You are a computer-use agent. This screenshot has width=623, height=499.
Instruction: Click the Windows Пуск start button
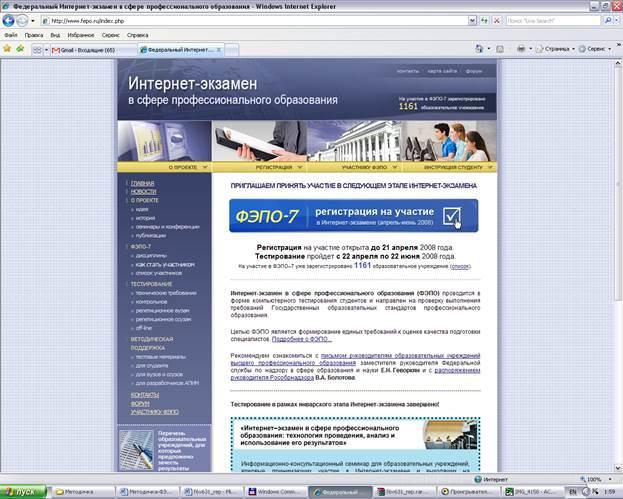click(x=20, y=492)
